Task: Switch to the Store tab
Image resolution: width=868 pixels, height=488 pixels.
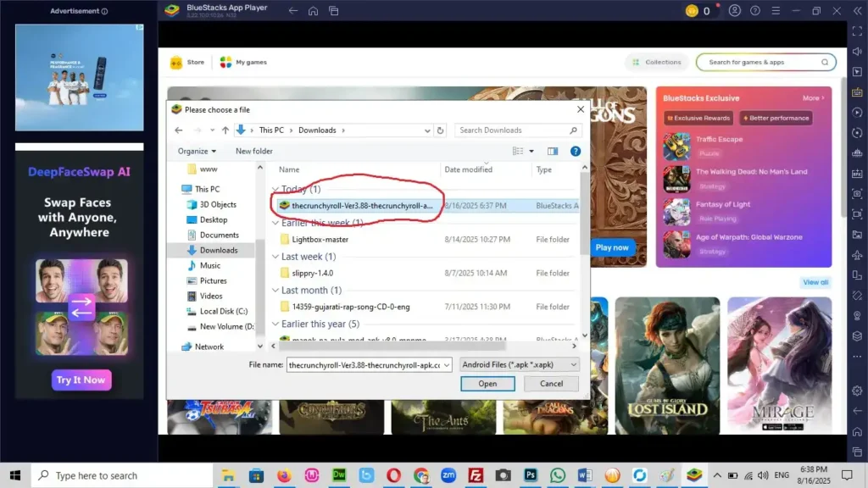Action: [187, 62]
